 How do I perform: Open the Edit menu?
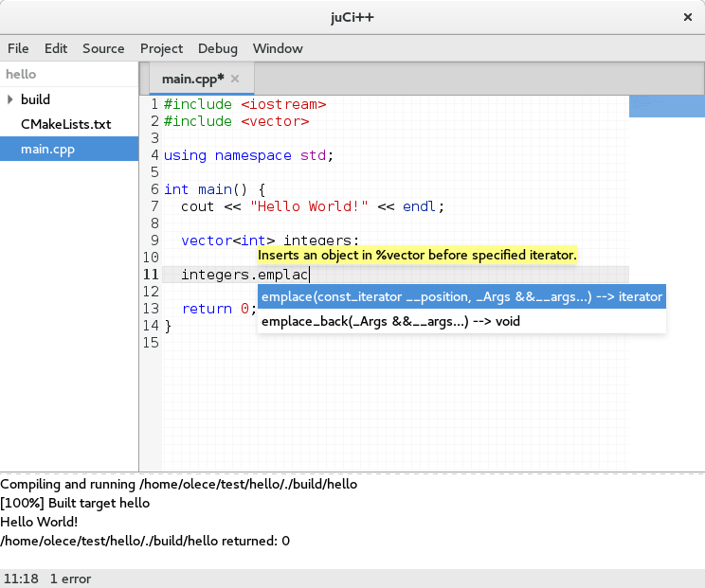click(x=56, y=48)
